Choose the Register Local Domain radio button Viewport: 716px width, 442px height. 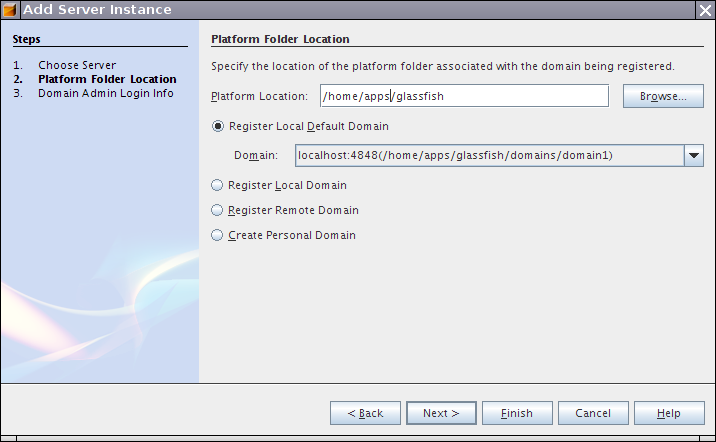point(218,185)
